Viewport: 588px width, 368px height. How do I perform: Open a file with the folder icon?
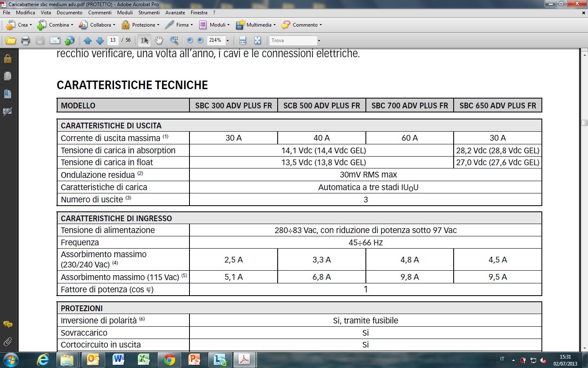(11, 40)
